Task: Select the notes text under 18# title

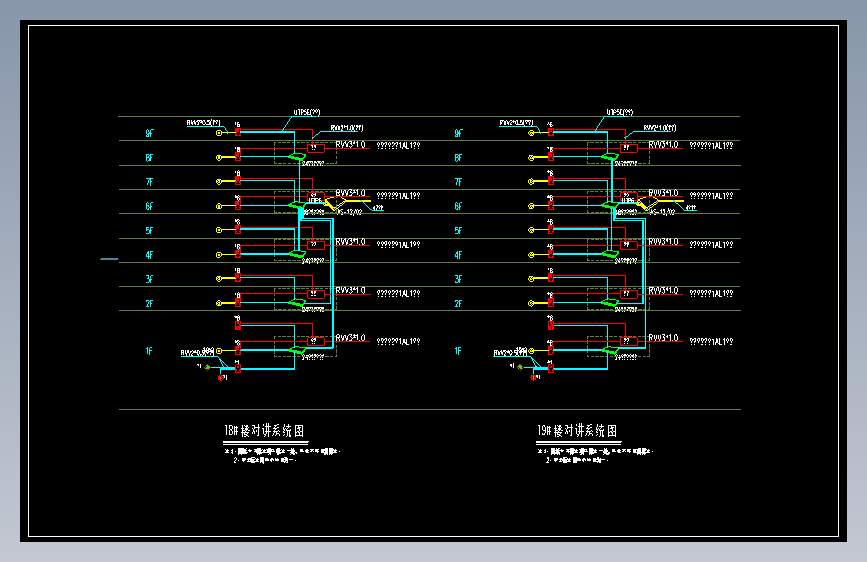Action: pos(283,456)
